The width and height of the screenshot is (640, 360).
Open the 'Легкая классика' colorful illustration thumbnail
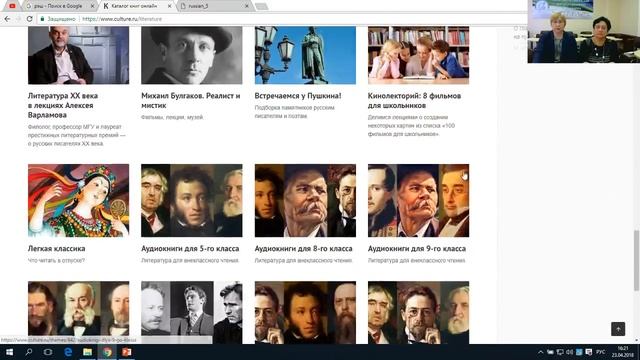(x=78, y=200)
